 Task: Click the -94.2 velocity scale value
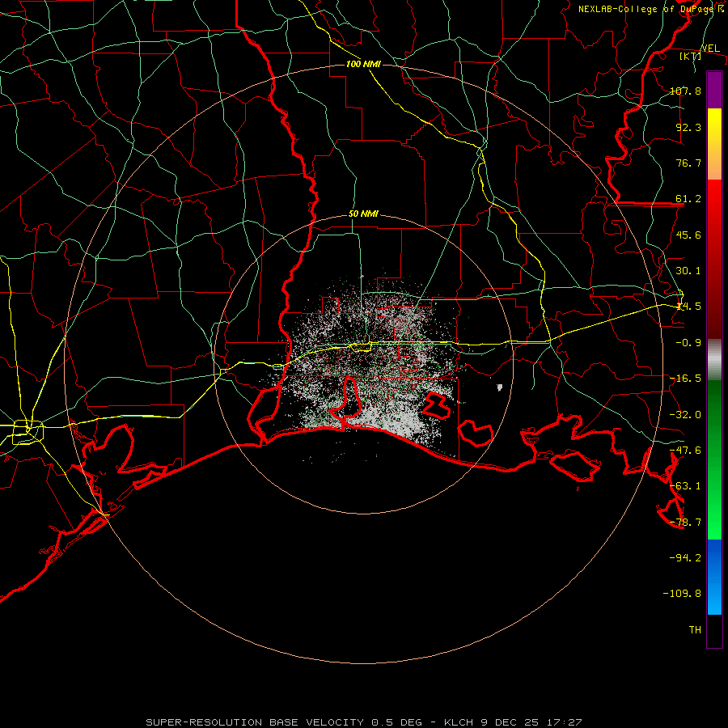[x=685, y=557]
